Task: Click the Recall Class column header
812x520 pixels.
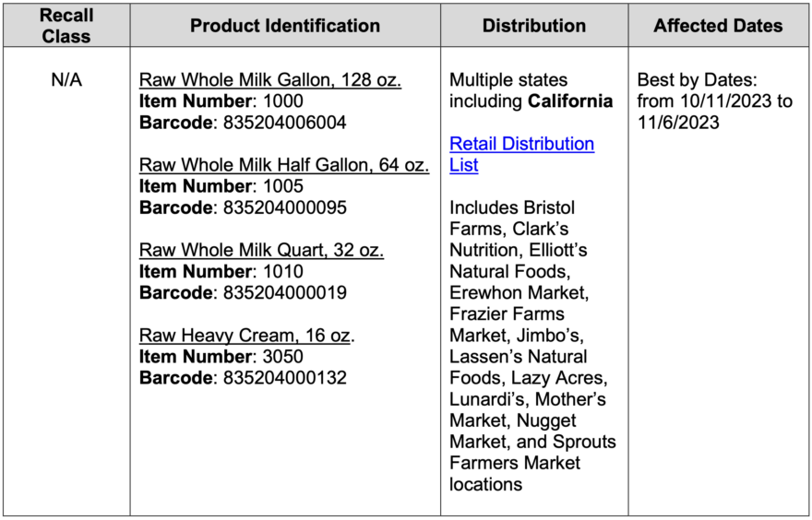Action: 66,25
